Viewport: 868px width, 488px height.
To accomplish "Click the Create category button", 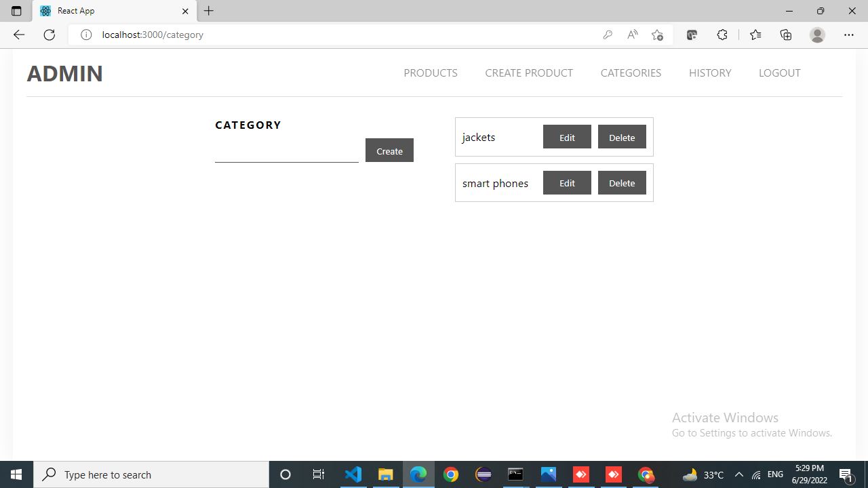I will (389, 150).
